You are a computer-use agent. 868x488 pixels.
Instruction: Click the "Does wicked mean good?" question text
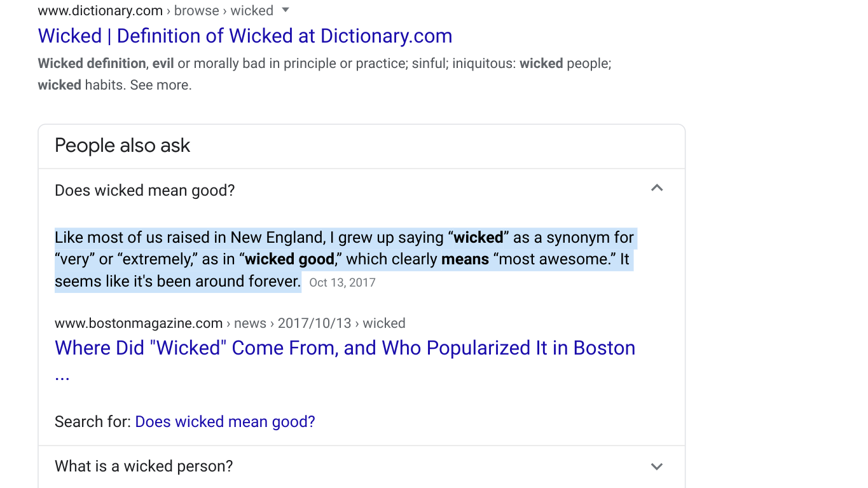[x=145, y=191]
